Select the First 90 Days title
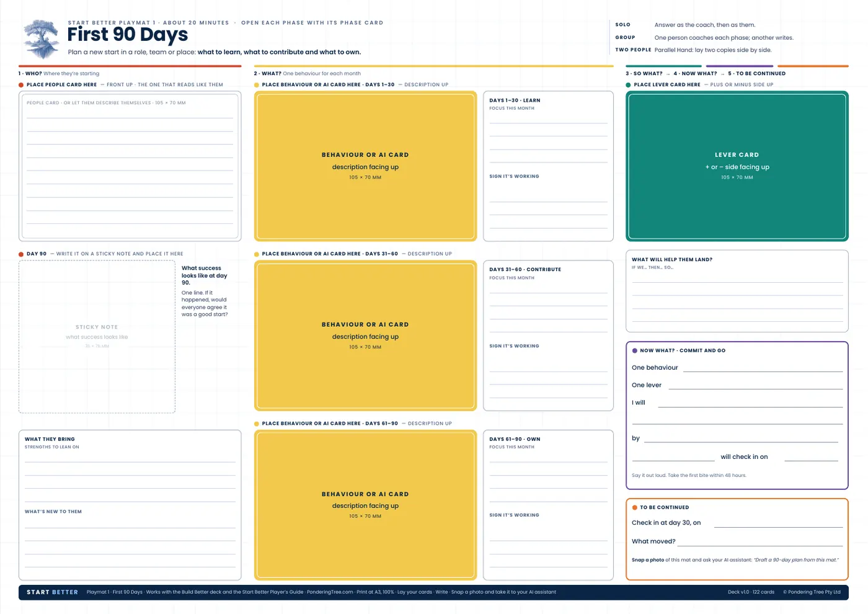Screen dimensions: 868x614 [128, 35]
